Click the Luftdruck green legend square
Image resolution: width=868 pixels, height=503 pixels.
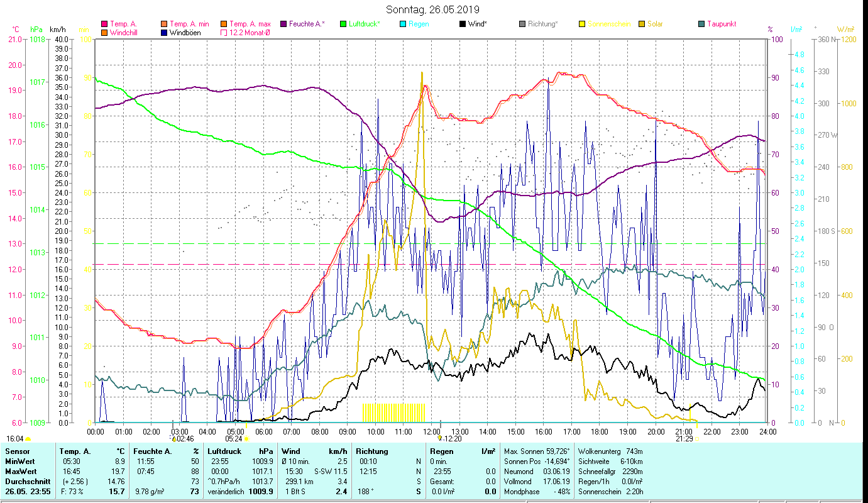(344, 24)
